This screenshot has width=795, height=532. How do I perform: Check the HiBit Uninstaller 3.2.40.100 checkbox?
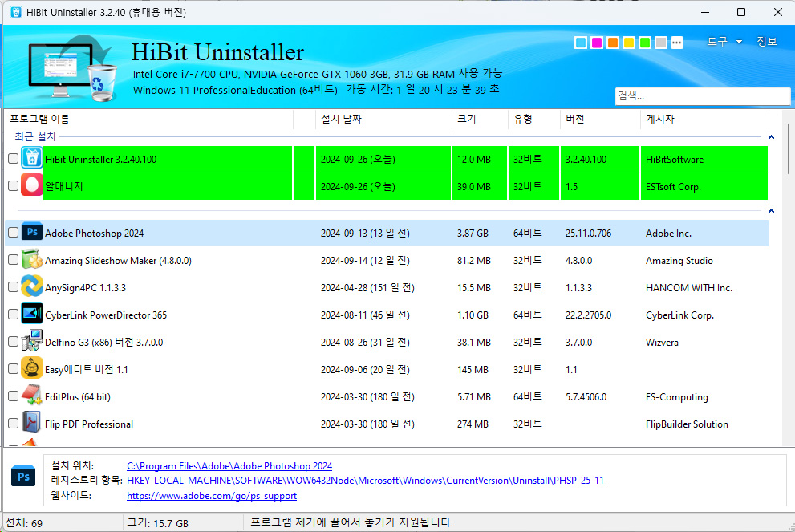tap(13, 159)
